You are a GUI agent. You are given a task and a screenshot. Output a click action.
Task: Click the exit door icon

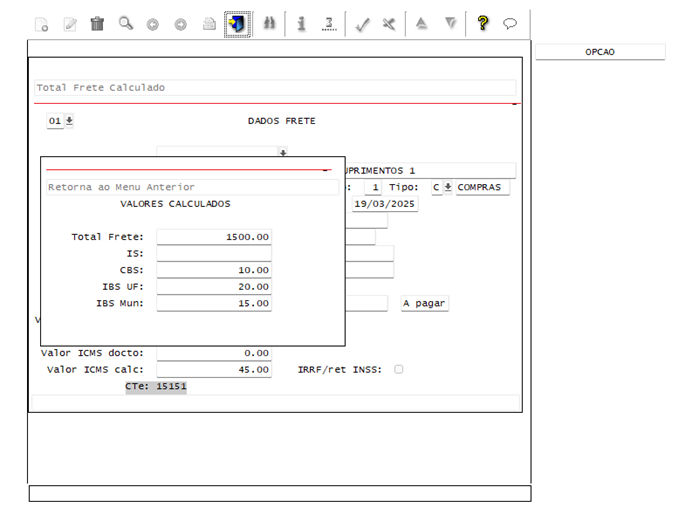237,24
